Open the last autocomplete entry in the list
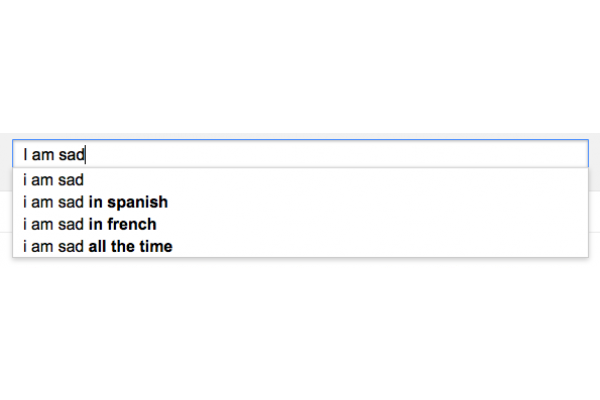This screenshot has width=600, height=400. pos(300,246)
